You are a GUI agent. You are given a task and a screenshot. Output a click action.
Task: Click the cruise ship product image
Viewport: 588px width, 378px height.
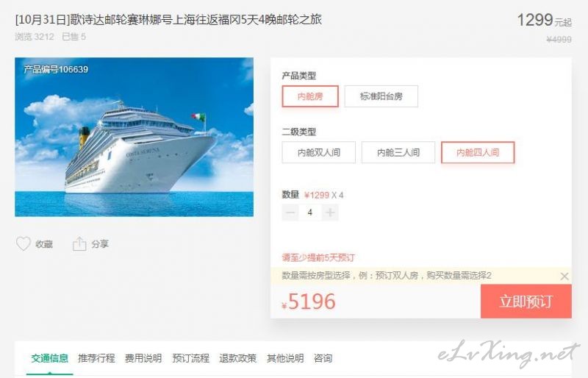coord(135,137)
